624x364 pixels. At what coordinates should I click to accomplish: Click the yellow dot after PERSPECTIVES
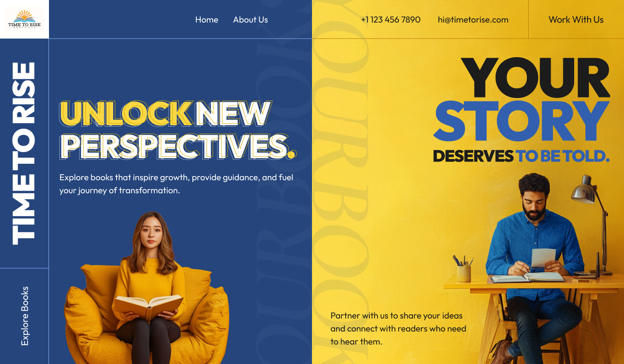[292, 153]
